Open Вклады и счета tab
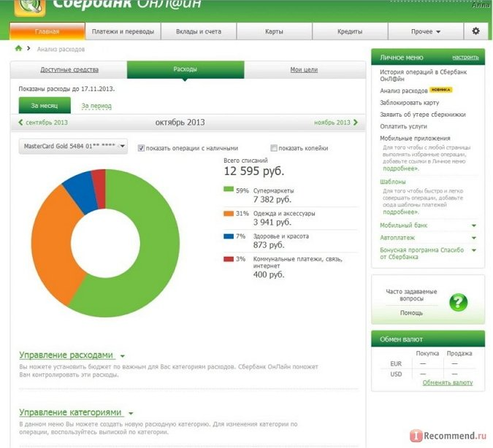Viewport: 493px width, 448px height. click(x=199, y=31)
